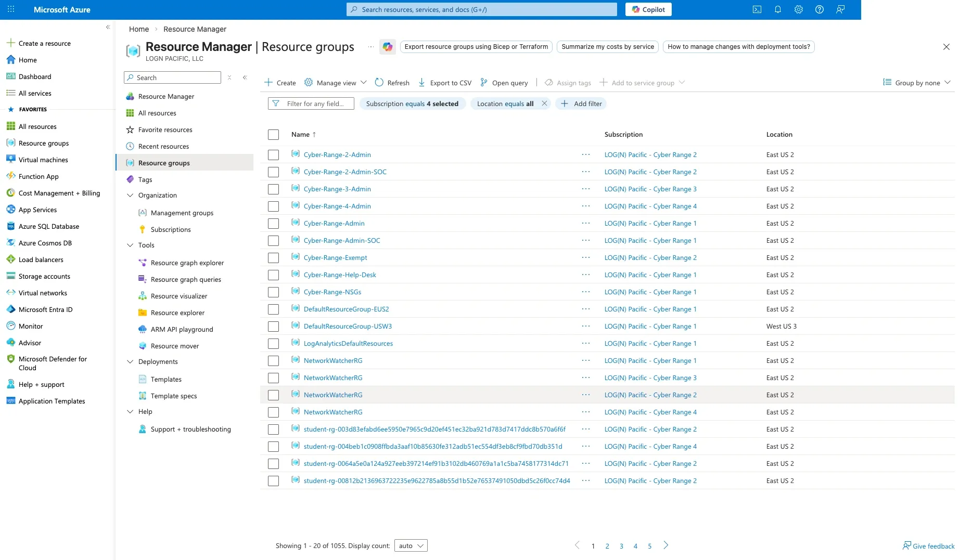Click the Microsoft Entra ID sidebar icon
960x560 pixels.
pos(10,309)
